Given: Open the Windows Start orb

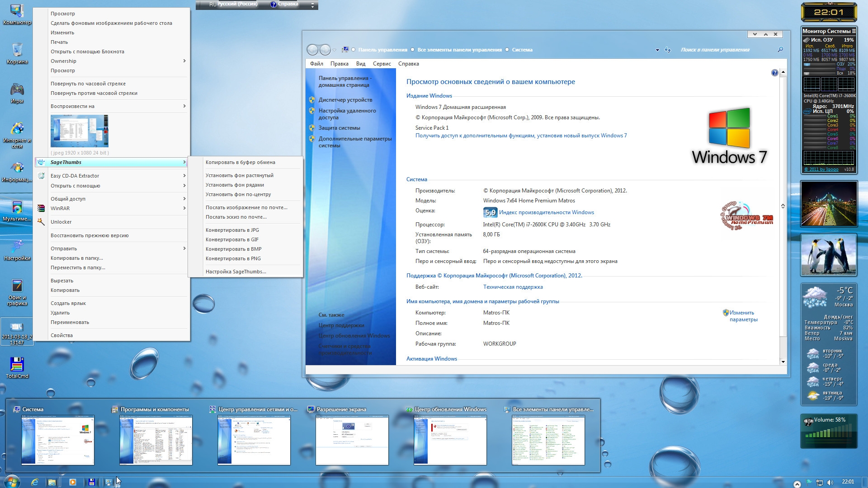Looking at the screenshot, I should pyautogui.click(x=12, y=482).
